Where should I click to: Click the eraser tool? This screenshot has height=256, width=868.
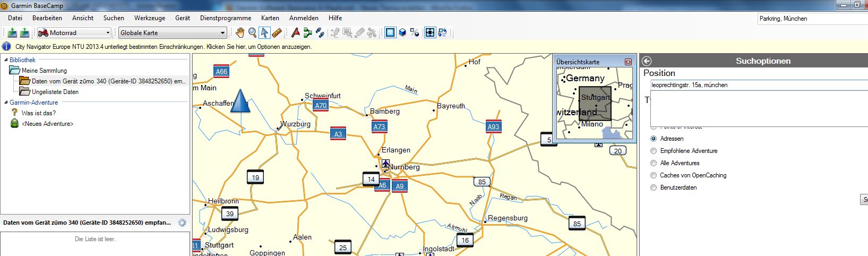tap(359, 33)
